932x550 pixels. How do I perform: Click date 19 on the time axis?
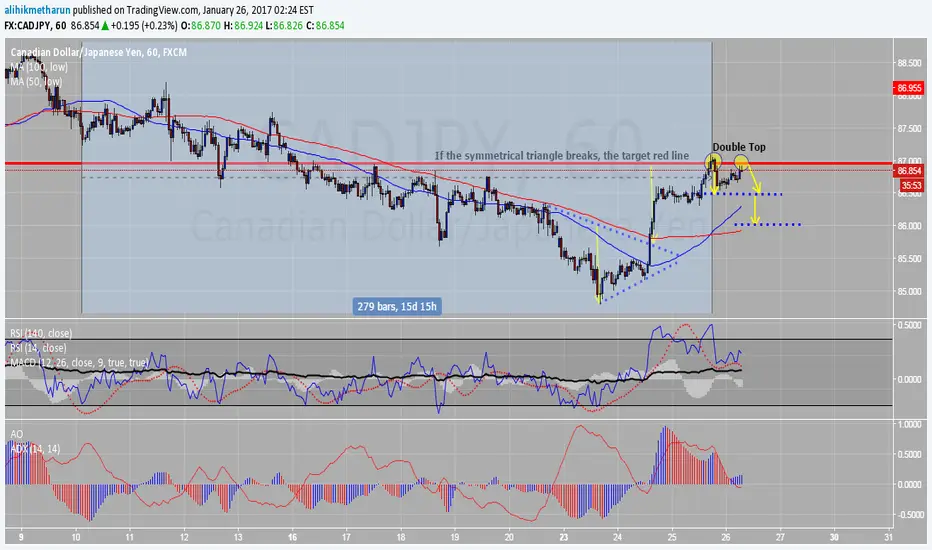[x=454, y=537]
